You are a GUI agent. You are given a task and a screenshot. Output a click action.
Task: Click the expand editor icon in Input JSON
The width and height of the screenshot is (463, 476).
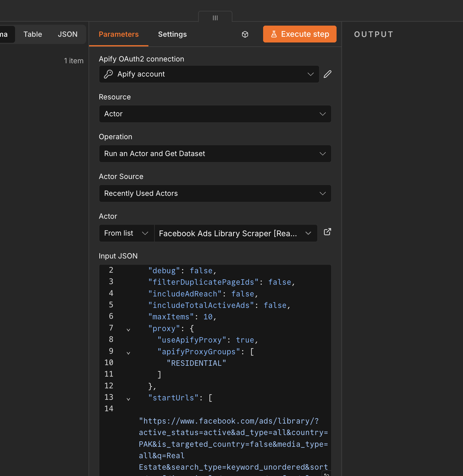click(x=327, y=474)
